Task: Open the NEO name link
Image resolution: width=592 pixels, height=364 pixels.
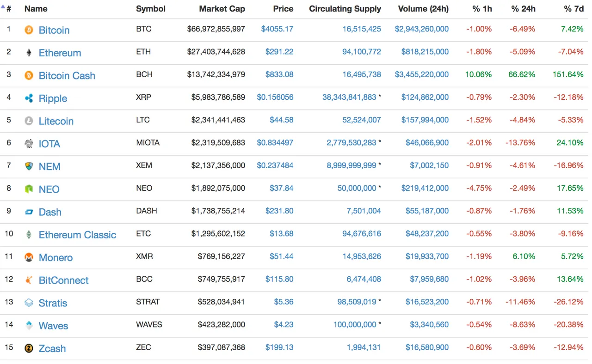Action: 49,189
